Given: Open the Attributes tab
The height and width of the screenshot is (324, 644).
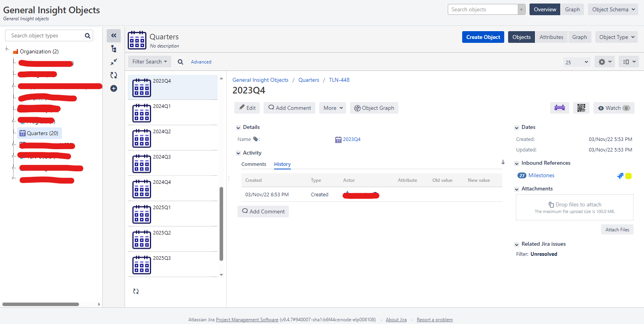Looking at the screenshot, I should point(551,37).
